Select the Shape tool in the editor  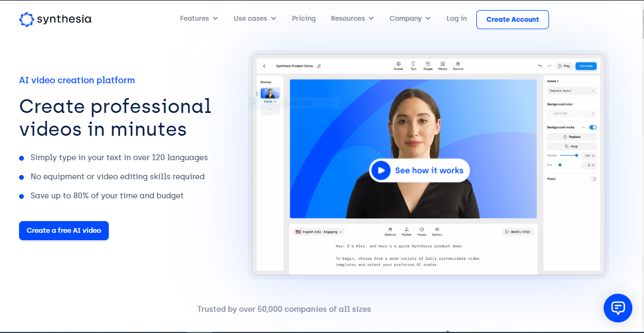(428, 66)
